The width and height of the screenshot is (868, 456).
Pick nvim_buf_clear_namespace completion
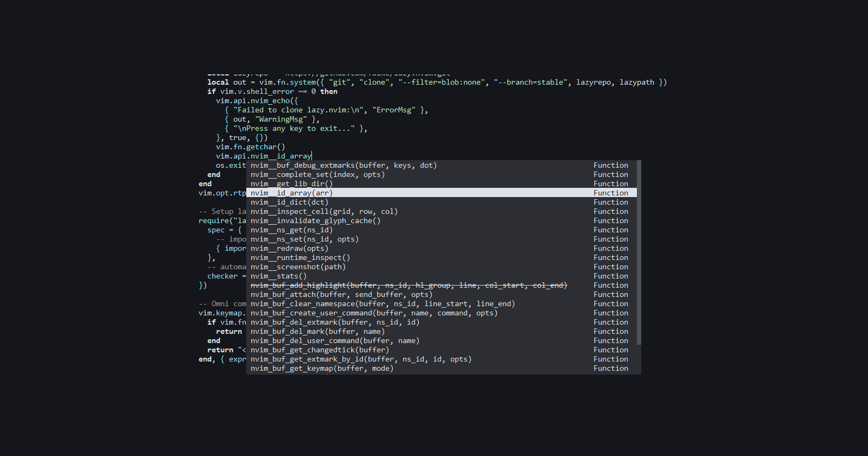point(442,303)
